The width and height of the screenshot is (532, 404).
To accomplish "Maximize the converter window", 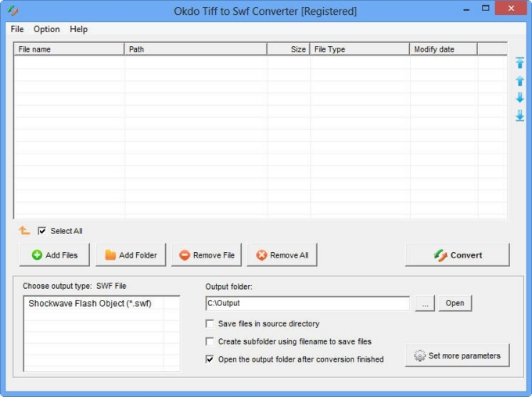I will [486, 9].
